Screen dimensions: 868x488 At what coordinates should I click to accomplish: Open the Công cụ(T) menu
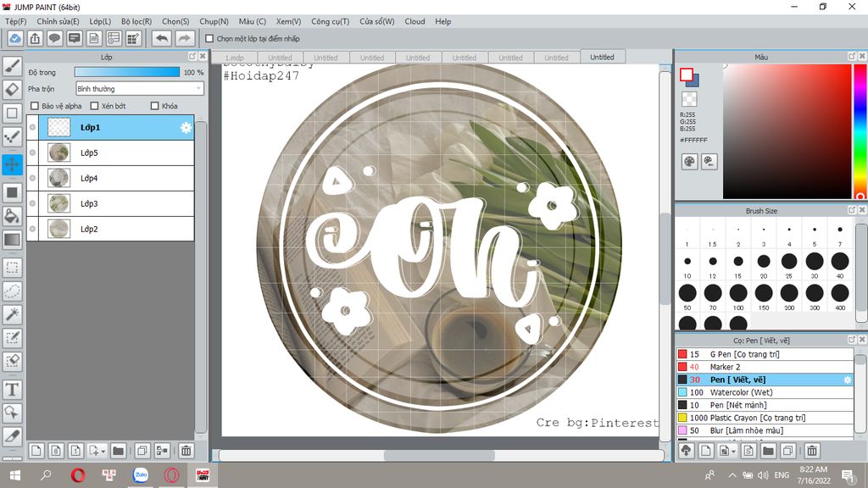[330, 21]
